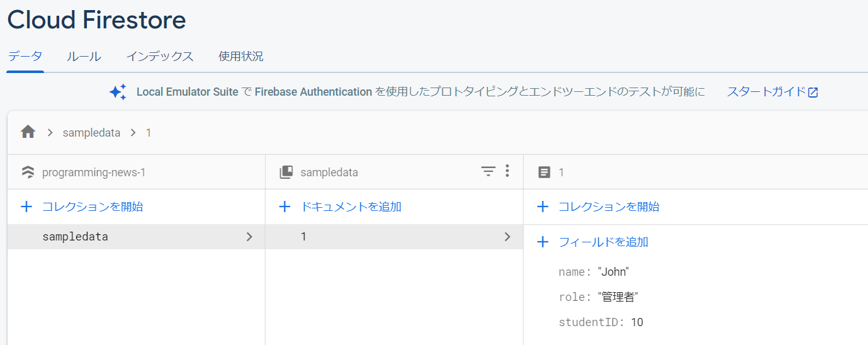Viewport: 868px width, 345px height.
Task: Click the document icon beside header 1
Action: [x=544, y=172]
